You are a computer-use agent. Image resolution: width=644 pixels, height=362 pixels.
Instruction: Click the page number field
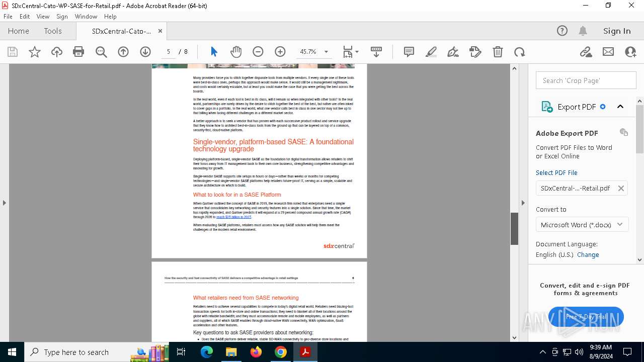168,52
